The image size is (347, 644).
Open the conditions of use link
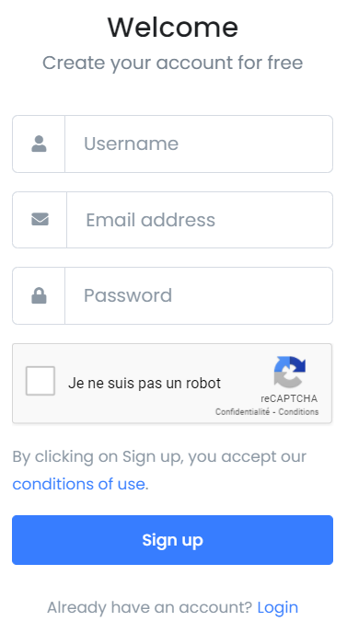click(78, 484)
